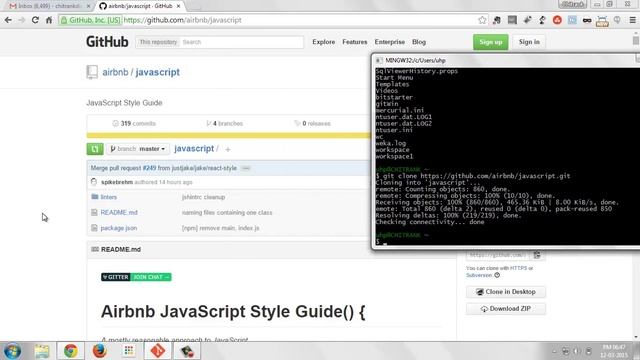Click the naming files containing one class message
640x360 pixels.
click(227, 212)
